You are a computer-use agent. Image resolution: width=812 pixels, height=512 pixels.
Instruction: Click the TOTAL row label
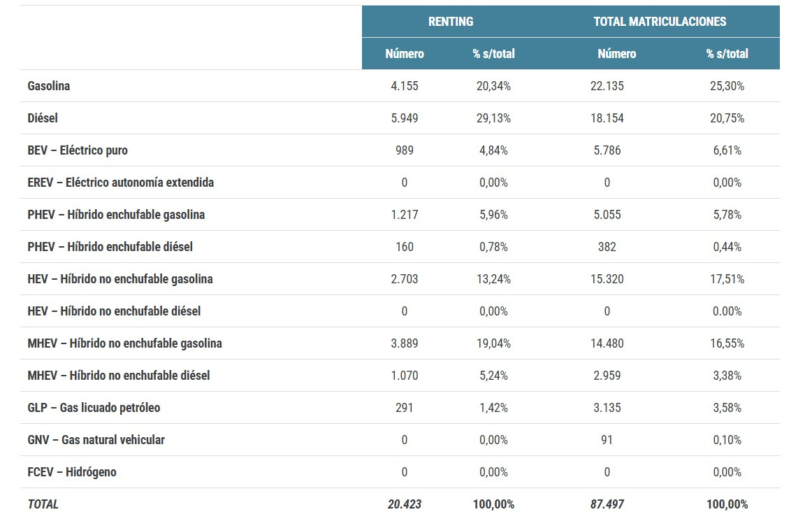(x=43, y=504)
